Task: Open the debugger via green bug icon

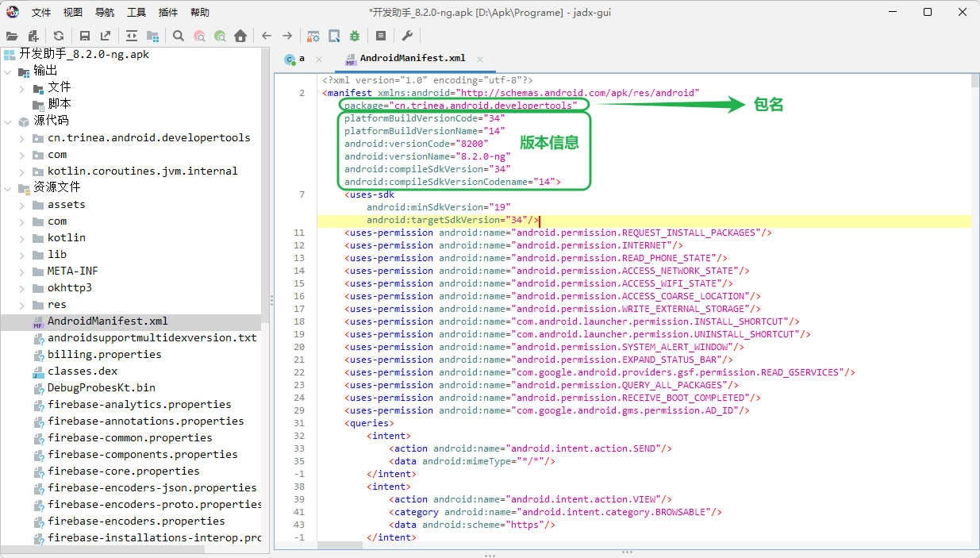Action: click(355, 36)
